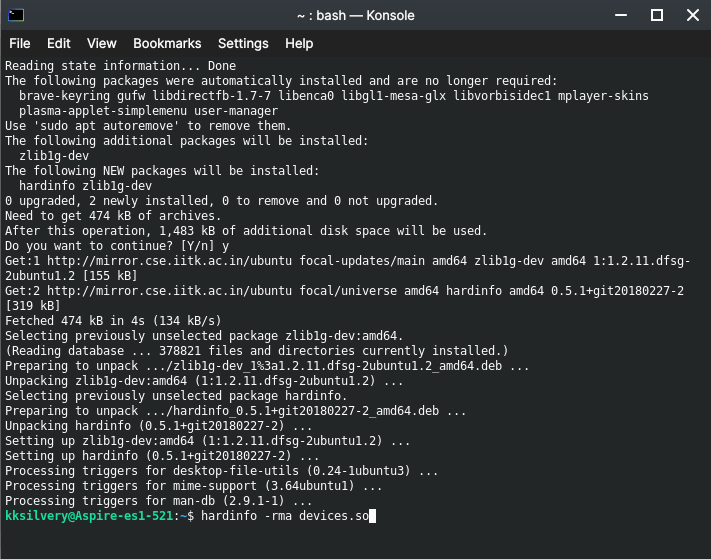Open the View menu
Image resolution: width=711 pixels, height=559 pixels.
[102, 44]
